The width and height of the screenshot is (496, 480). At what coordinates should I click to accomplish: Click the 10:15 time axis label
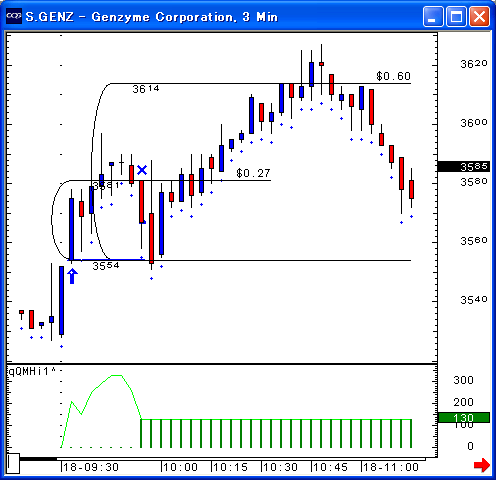click(230, 467)
